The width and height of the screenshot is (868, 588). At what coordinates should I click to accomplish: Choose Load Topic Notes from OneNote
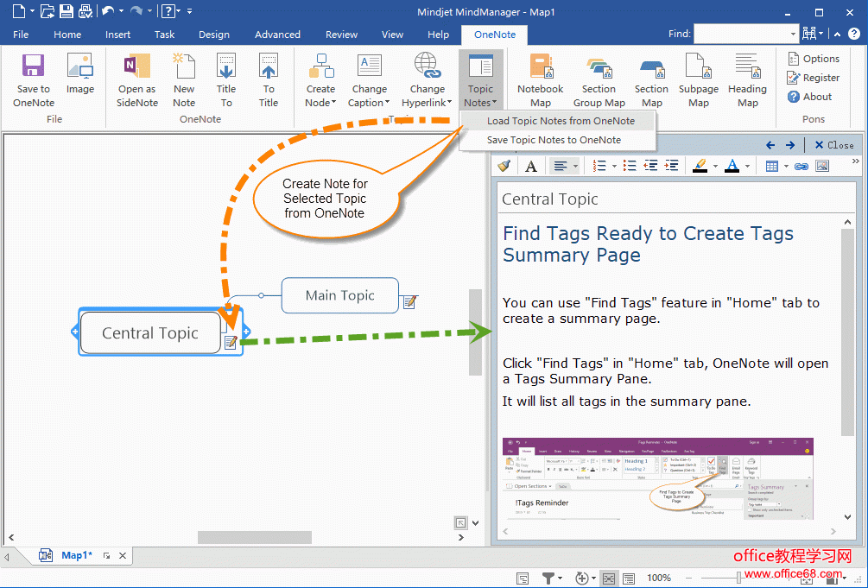[x=560, y=121]
